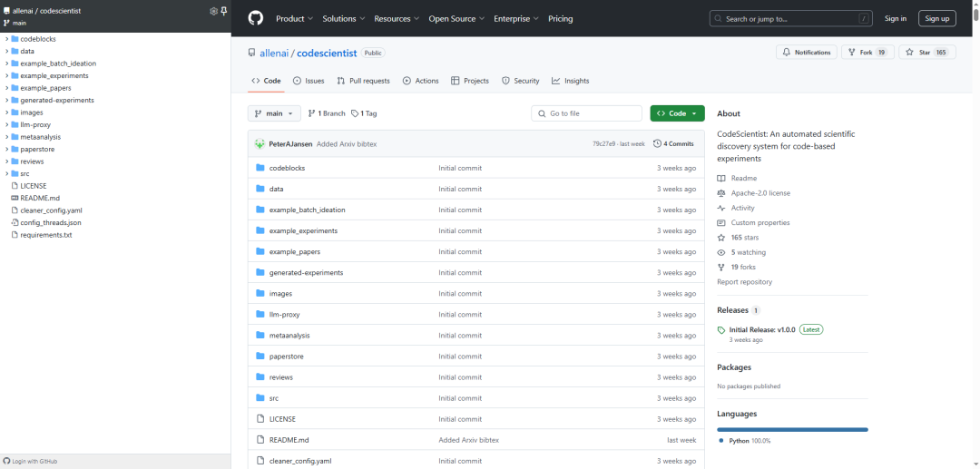Switch to the Actions tab
980x469 pixels.
pyautogui.click(x=421, y=81)
